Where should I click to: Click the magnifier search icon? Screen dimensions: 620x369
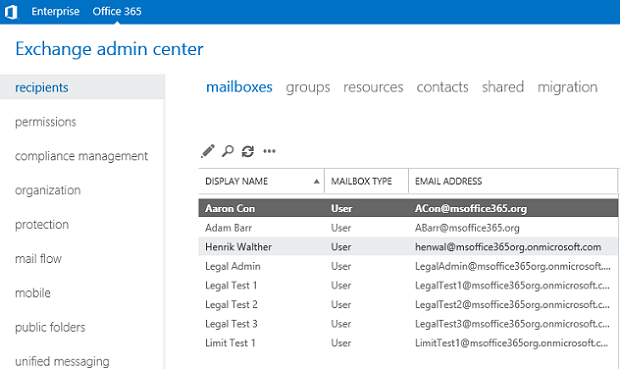pyautogui.click(x=228, y=151)
